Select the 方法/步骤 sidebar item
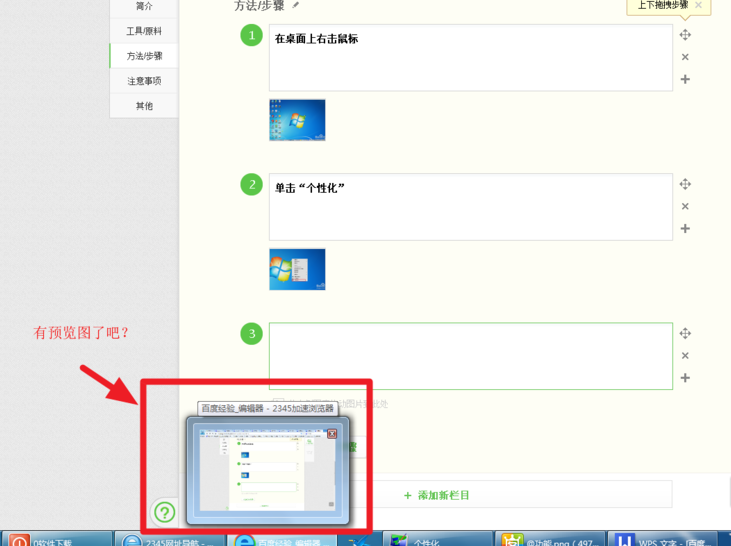Image resolution: width=731 pixels, height=546 pixels. pos(144,56)
